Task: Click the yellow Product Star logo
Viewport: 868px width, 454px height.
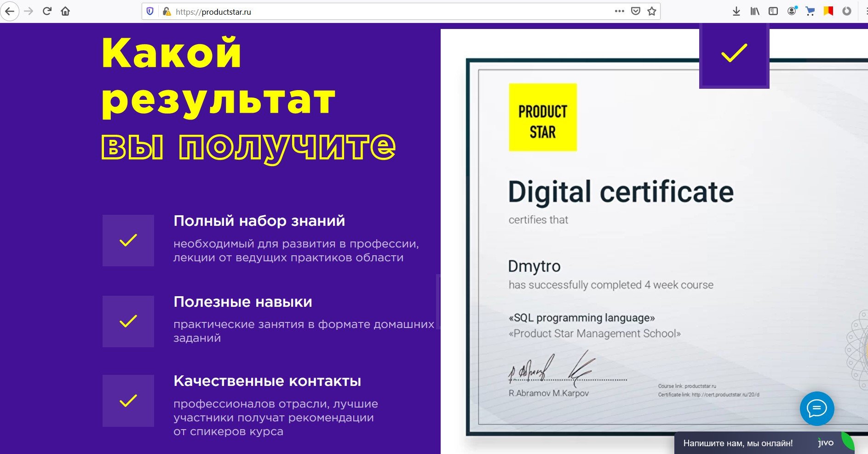Action: pyautogui.click(x=543, y=117)
